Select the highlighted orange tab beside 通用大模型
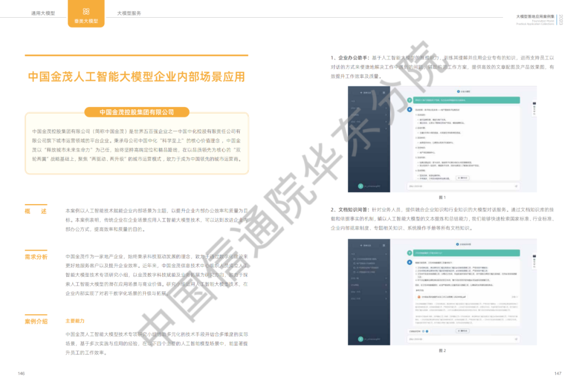The image size is (579, 392). click(86, 13)
